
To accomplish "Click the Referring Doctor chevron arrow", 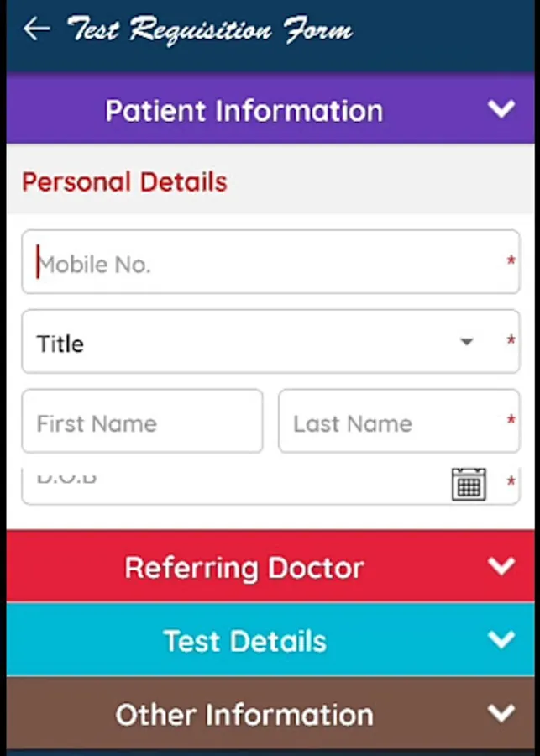I will pos(501,566).
